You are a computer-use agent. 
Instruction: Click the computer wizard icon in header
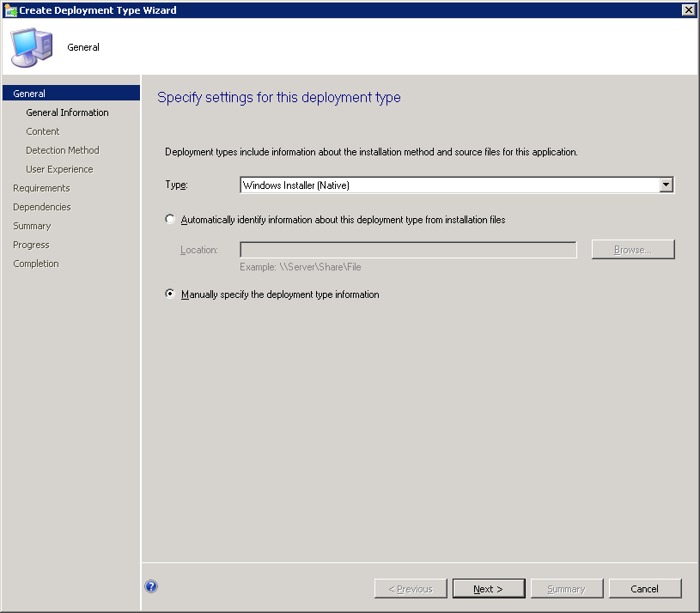click(31, 47)
